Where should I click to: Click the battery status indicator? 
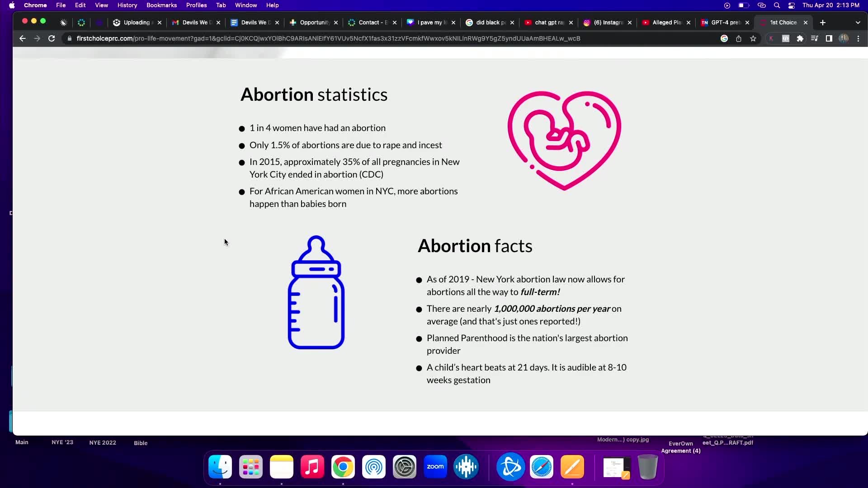pos(743,5)
